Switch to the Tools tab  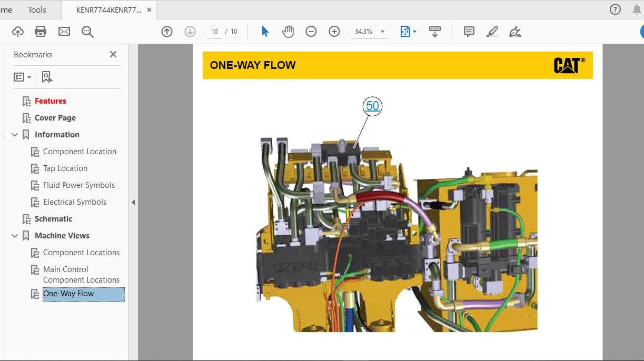pos(36,9)
